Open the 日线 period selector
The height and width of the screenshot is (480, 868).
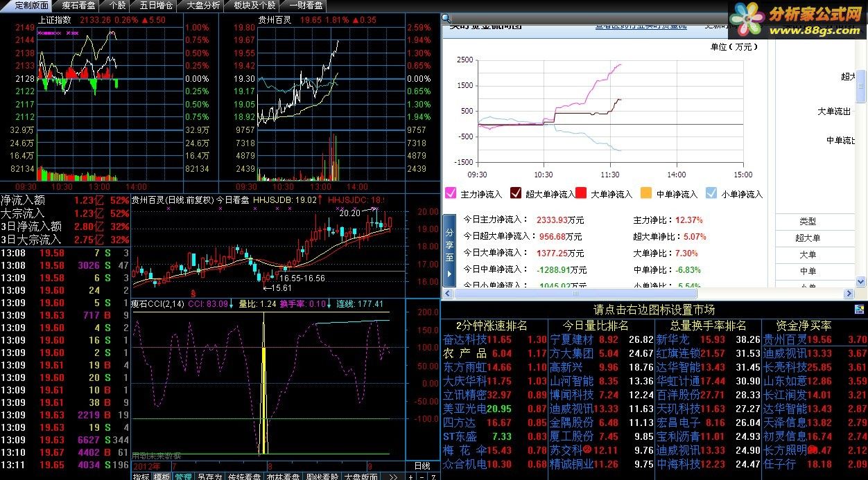point(422,465)
